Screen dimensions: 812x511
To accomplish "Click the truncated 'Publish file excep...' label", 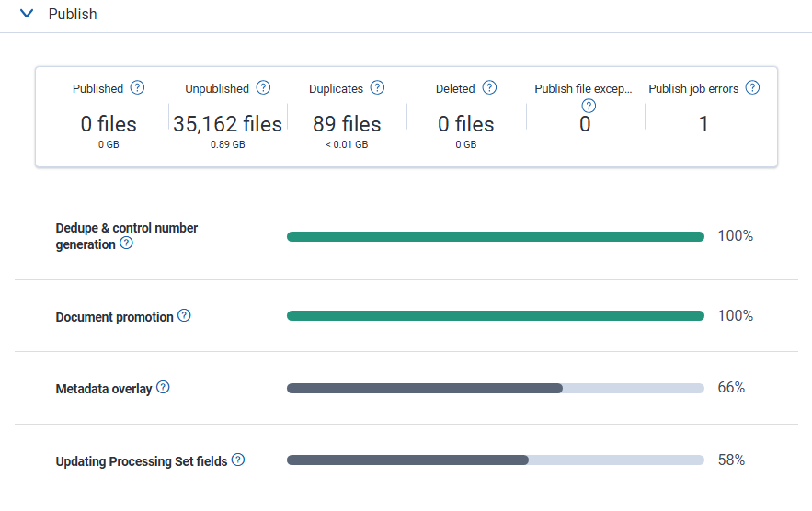I will tap(583, 88).
